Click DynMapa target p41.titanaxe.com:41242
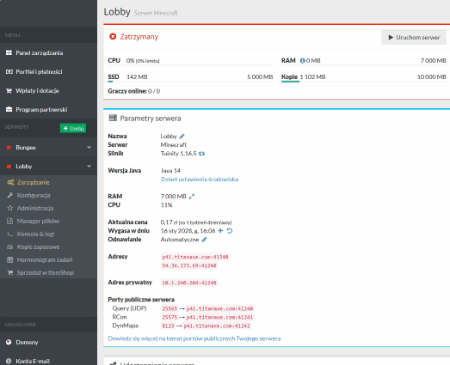Viewport: 450px width, 365px height. pyautogui.click(x=217, y=326)
